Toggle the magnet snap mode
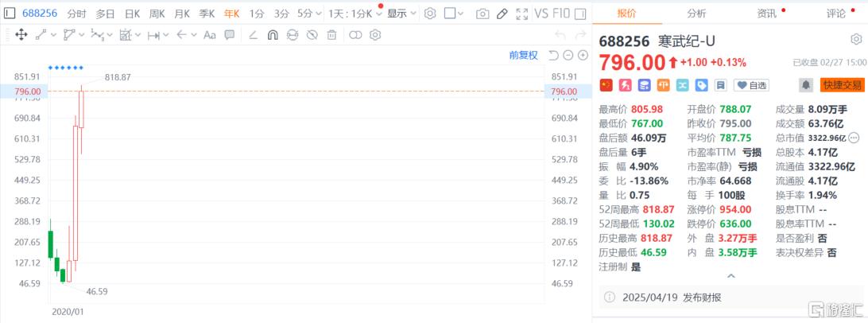 273,36
